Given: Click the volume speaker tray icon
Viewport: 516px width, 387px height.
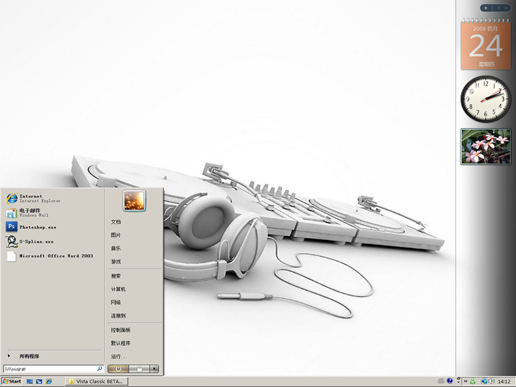Looking at the screenshot, I should point(491,381).
